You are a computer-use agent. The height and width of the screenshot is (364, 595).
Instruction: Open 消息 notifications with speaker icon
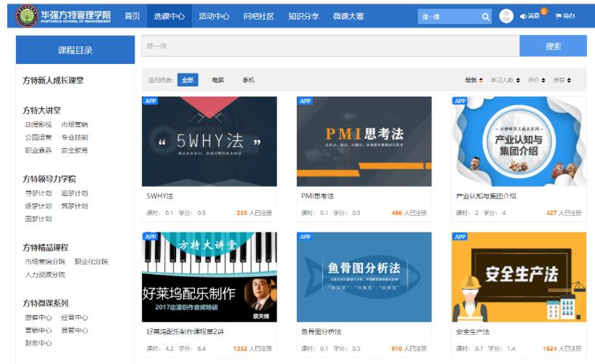coord(530,16)
